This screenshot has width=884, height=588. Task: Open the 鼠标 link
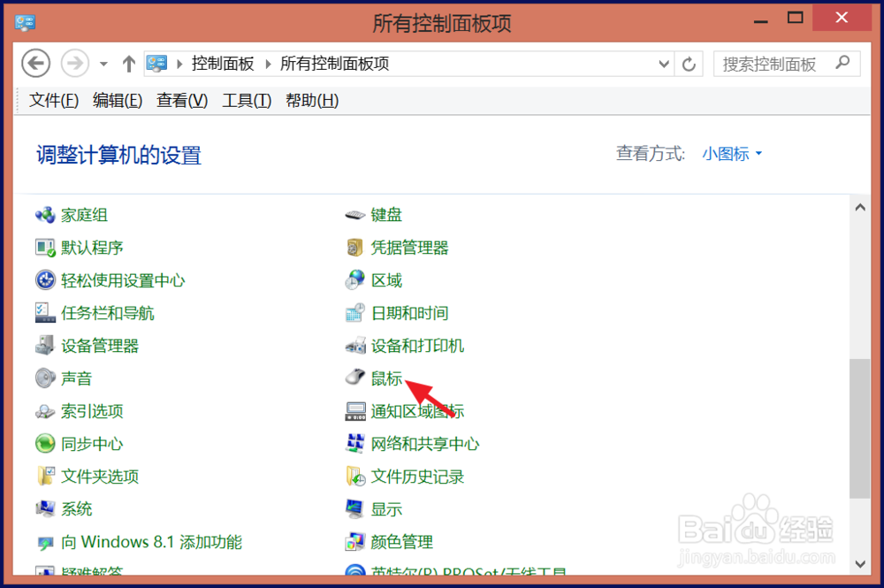pyautogui.click(x=387, y=378)
